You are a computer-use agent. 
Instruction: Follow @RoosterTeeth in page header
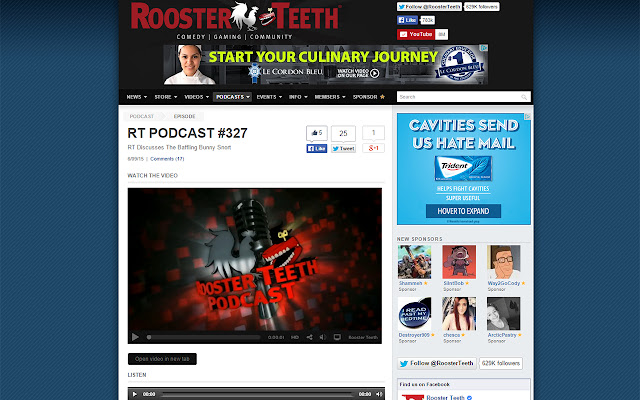[x=429, y=7]
